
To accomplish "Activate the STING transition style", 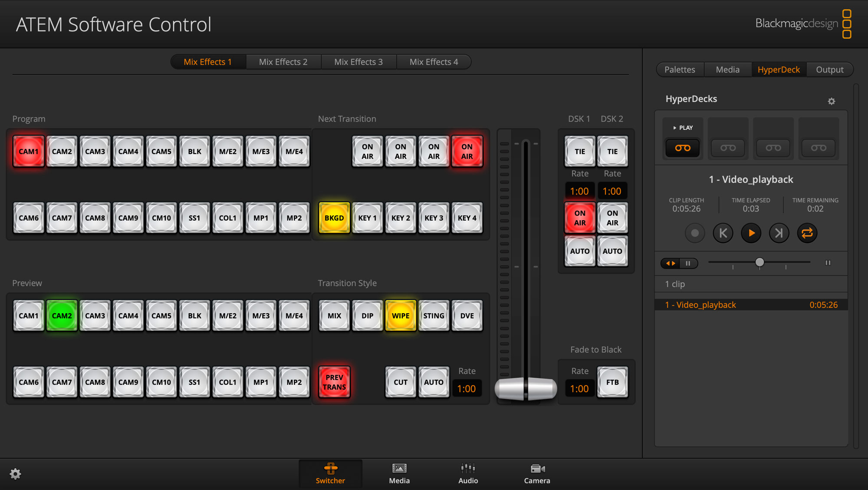I will click(x=434, y=315).
